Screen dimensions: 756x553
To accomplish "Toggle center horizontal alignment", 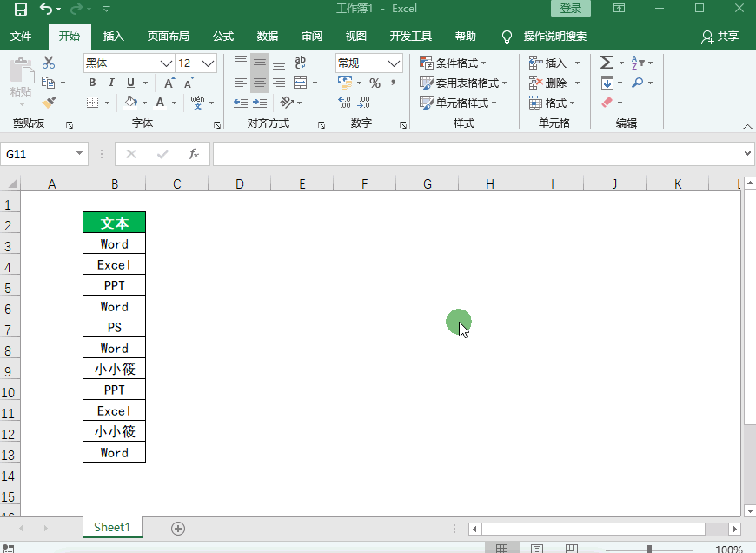I will [259, 83].
